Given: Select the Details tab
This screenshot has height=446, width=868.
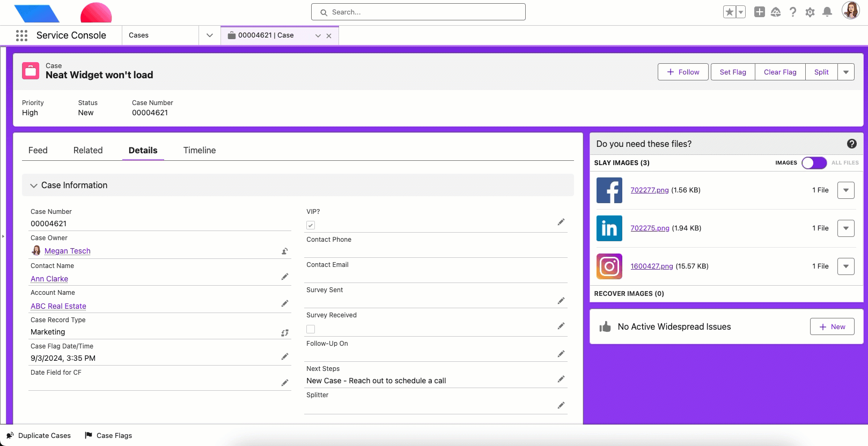Looking at the screenshot, I should point(143,151).
